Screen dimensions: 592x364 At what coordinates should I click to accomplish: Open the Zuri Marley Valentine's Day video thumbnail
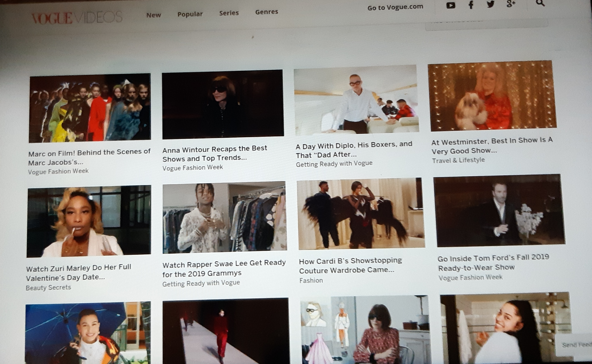click(x=89, y=221)
